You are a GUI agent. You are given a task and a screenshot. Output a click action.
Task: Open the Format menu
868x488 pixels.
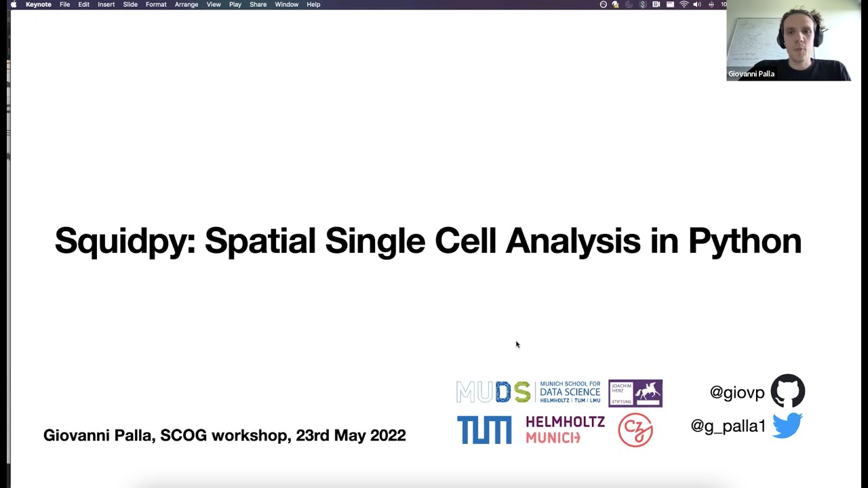pyautogui.click(x=156, y=4)
